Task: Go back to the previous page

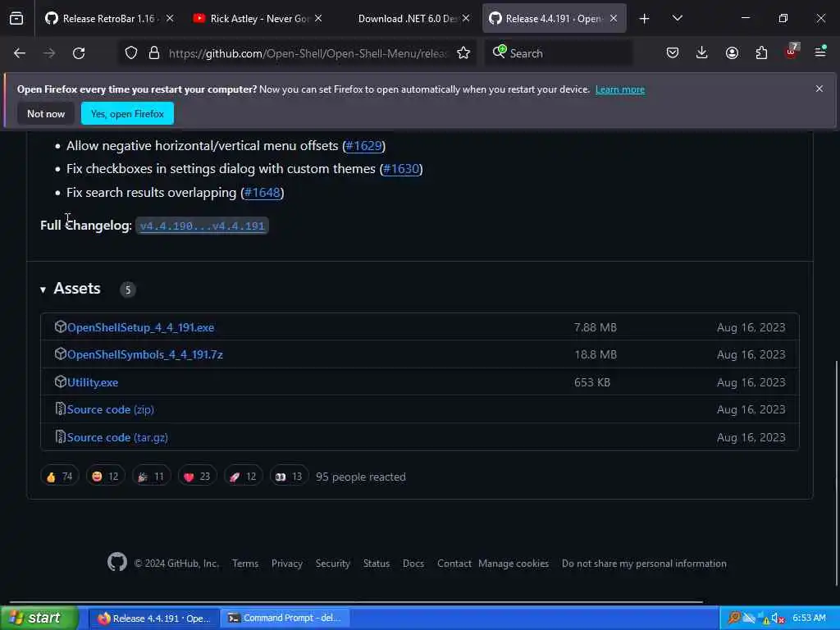Action: 20,53
